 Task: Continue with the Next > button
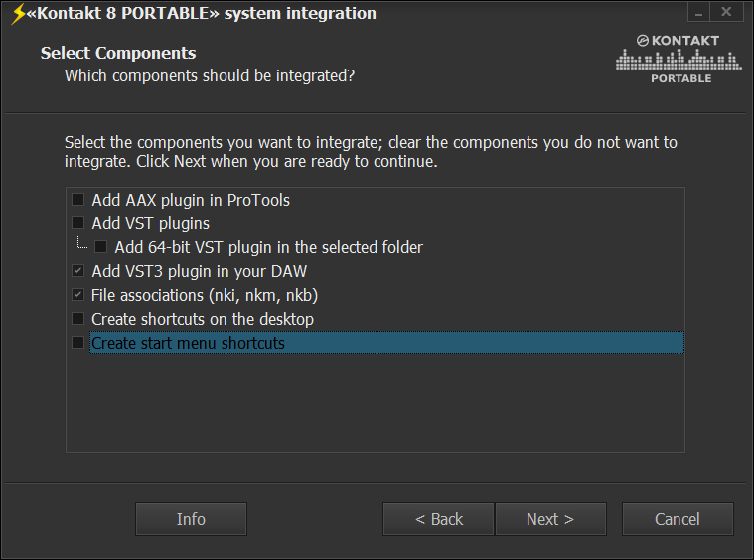click(550, 519)
